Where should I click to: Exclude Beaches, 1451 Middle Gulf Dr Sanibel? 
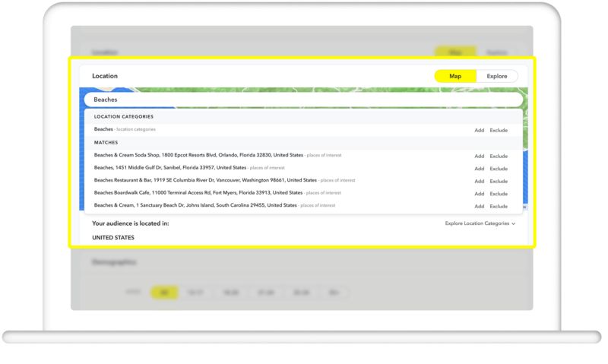[499, 168]
